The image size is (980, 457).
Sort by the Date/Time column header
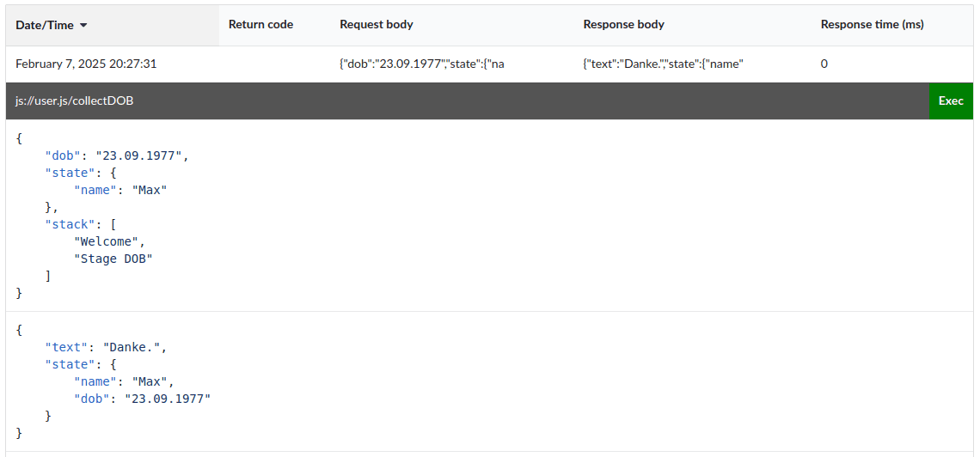[45, 25]
